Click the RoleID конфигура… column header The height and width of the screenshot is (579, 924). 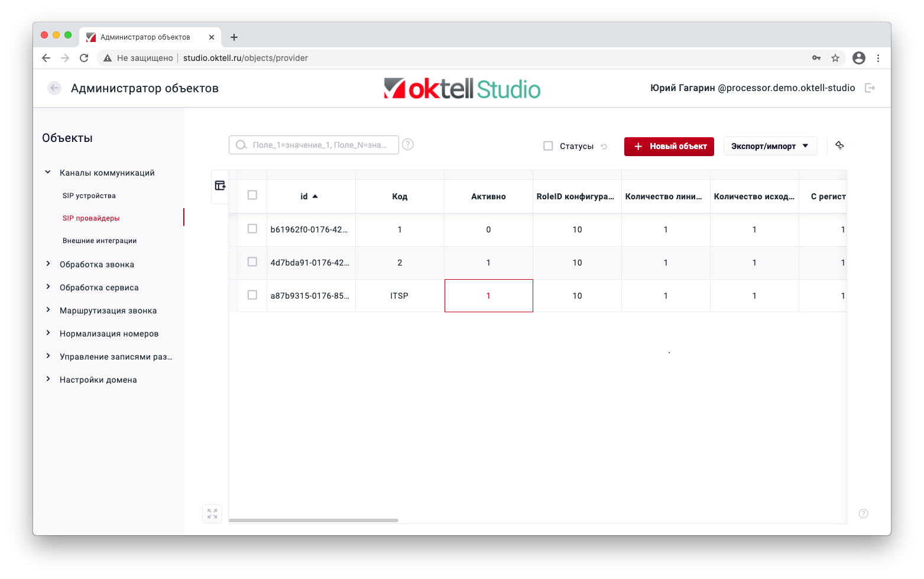coord(577,196)
